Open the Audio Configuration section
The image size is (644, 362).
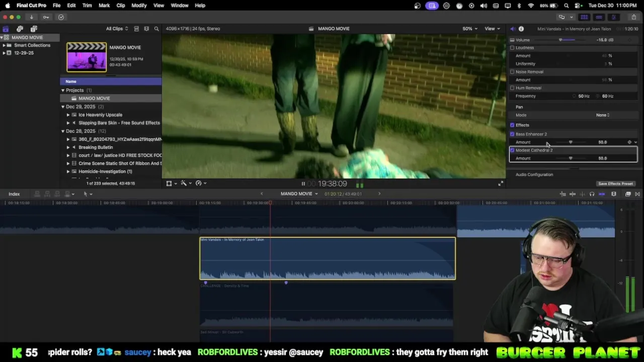534,175
